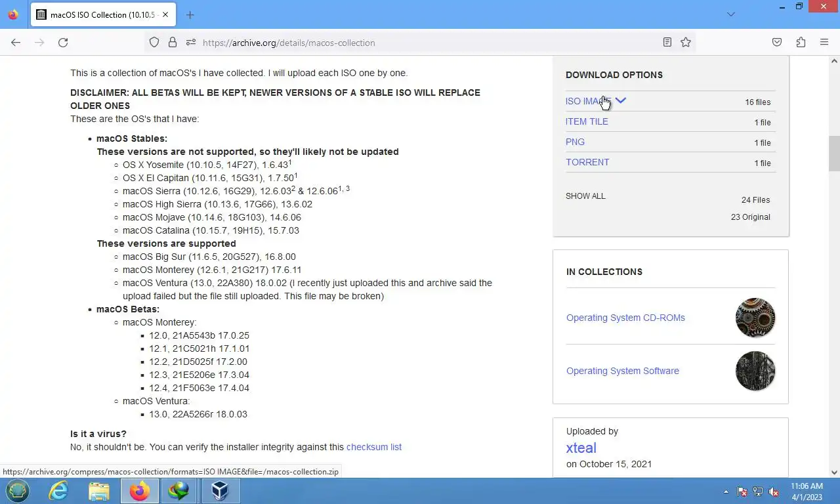Click the network tray icon
Screen dimensions: 840x504
coord(758,492)
